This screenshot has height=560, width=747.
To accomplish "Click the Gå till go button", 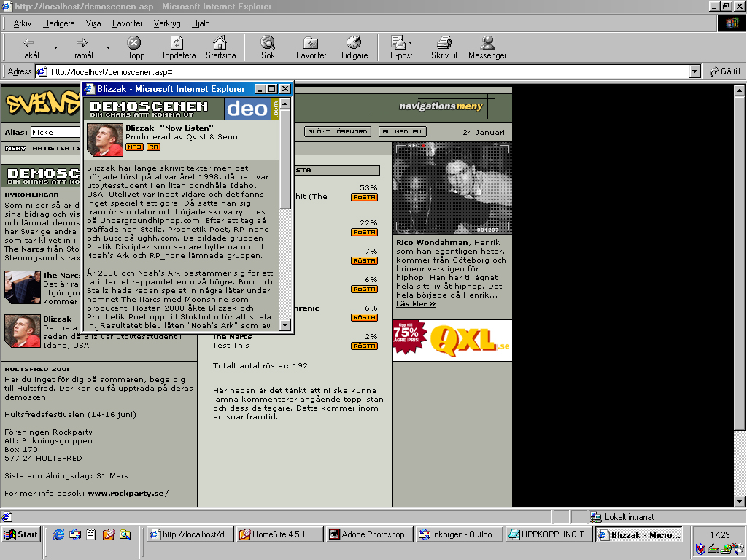I will pos(724,71).
